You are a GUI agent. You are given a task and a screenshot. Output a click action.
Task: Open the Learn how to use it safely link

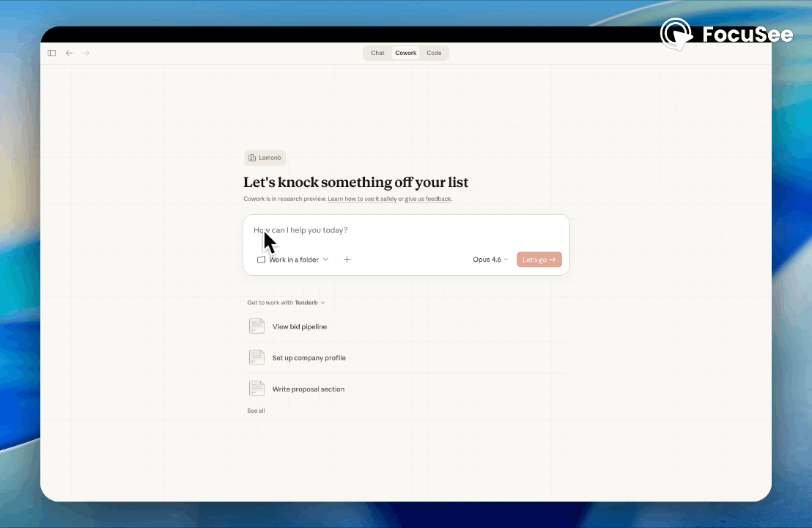coord(361,199)
